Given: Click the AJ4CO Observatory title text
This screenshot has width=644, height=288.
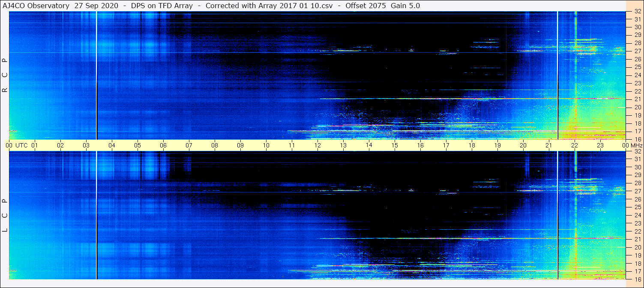Looking at the screenshot, I should 36,6.
